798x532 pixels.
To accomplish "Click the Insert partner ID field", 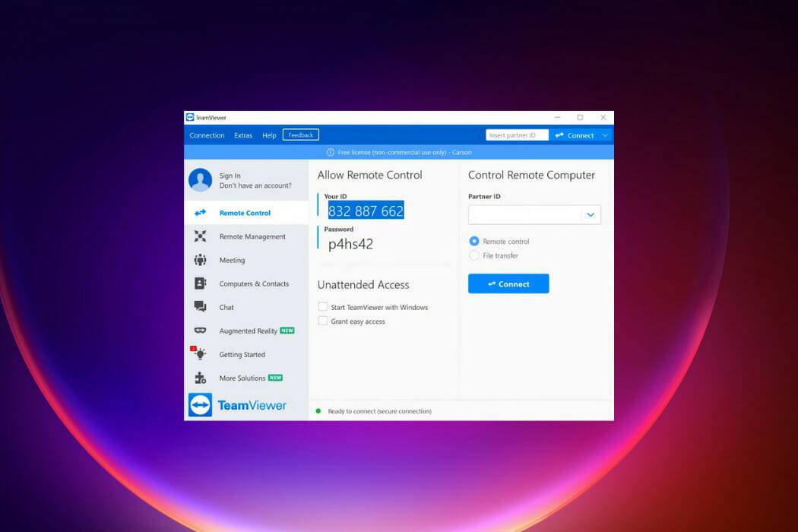I will 517,135.
